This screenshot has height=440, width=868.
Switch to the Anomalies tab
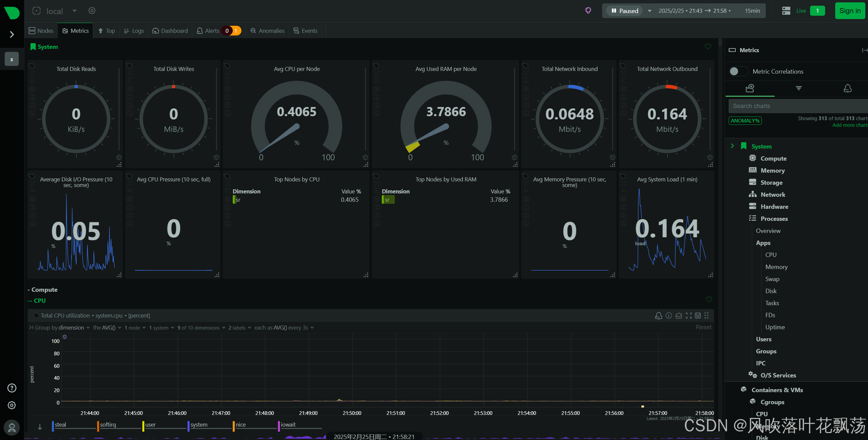(268, 31)
